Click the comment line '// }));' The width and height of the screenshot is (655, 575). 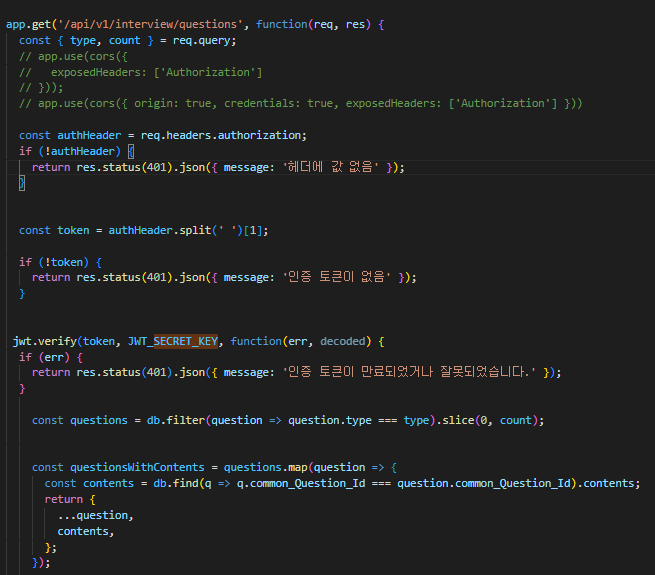pyautogui.click(x=41, y=88)
